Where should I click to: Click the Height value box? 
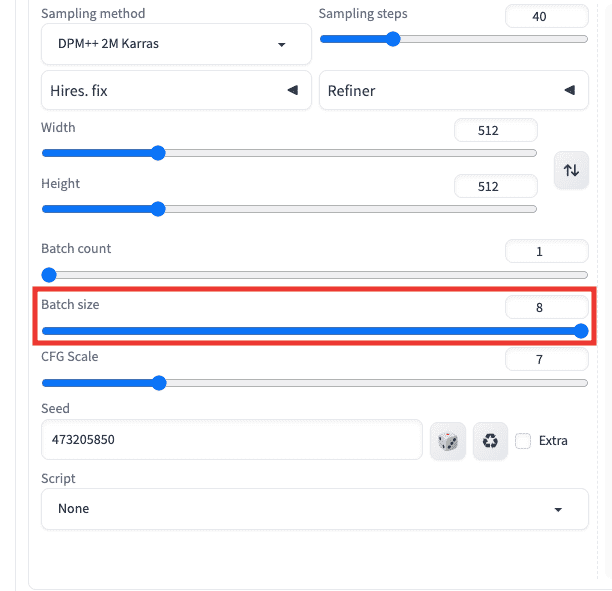[495, 186]
